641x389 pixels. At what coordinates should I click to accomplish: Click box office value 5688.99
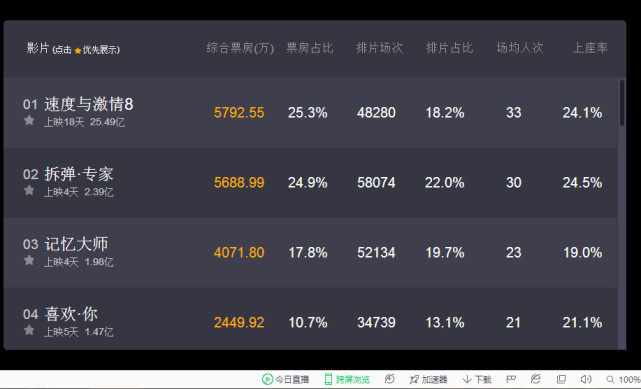point(239,182)
